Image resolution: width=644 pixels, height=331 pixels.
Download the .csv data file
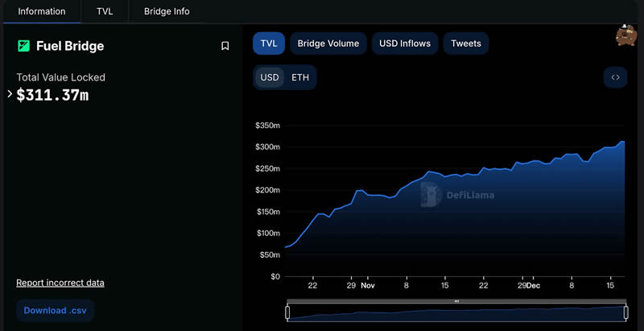pos(55,311)
